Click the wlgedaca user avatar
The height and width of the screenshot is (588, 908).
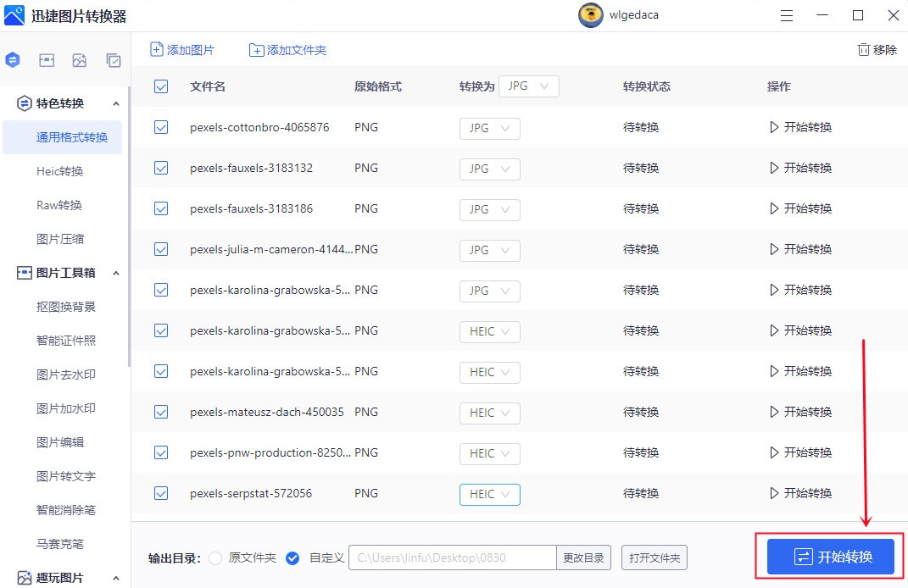point(591,15)
